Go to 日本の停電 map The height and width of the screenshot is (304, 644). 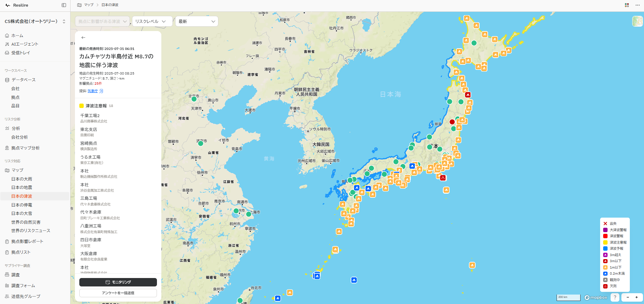22,205
